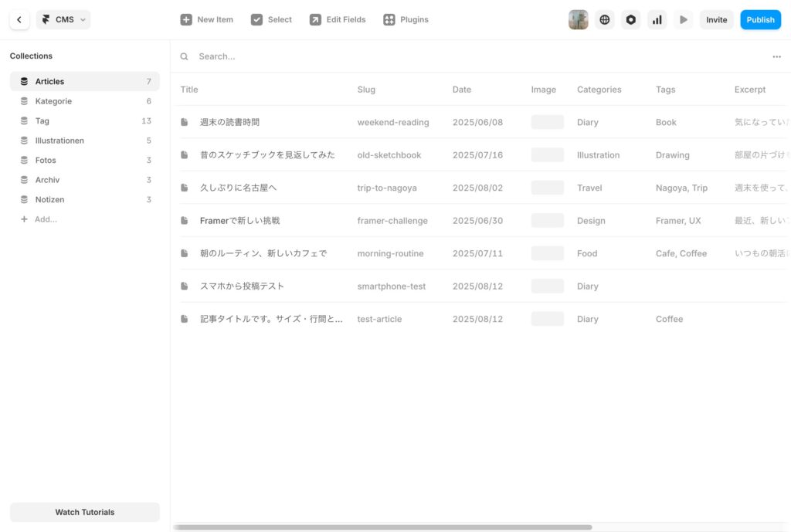Image resolution: width=791 pixels, height=532 pixels.
Task: Click the horizontal scrollbar at bottom
Action: (x=382, y=527)
